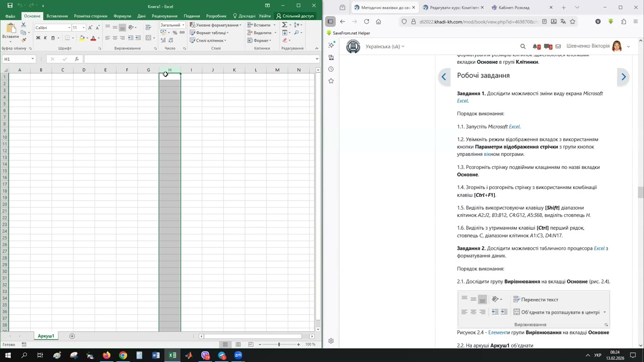Viewport: 644px width, 362px height.
Task: Increase indent in alignment group
Action: (x=137, y=38)
